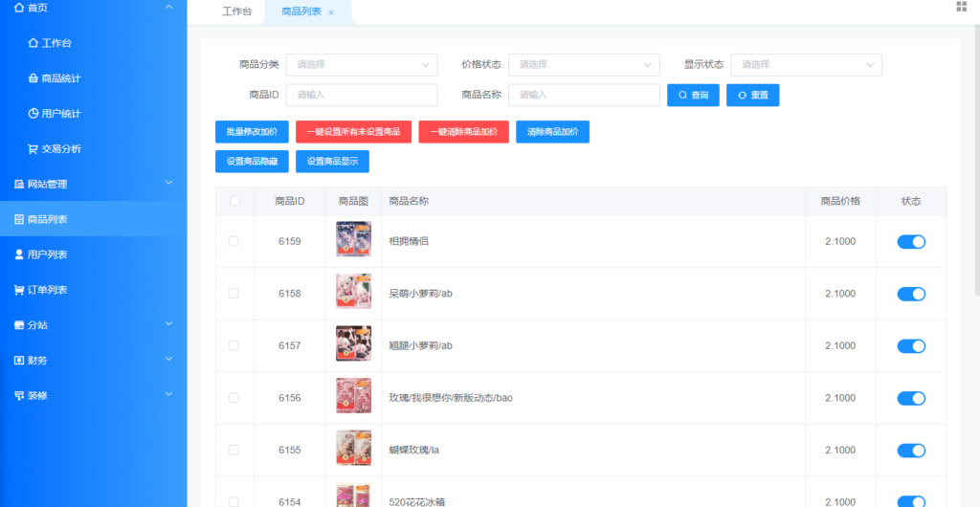The height and width of the screenshot is (507, 980).
Task: Click the 商品价格 column header
Action: click(x=840, y=201)
